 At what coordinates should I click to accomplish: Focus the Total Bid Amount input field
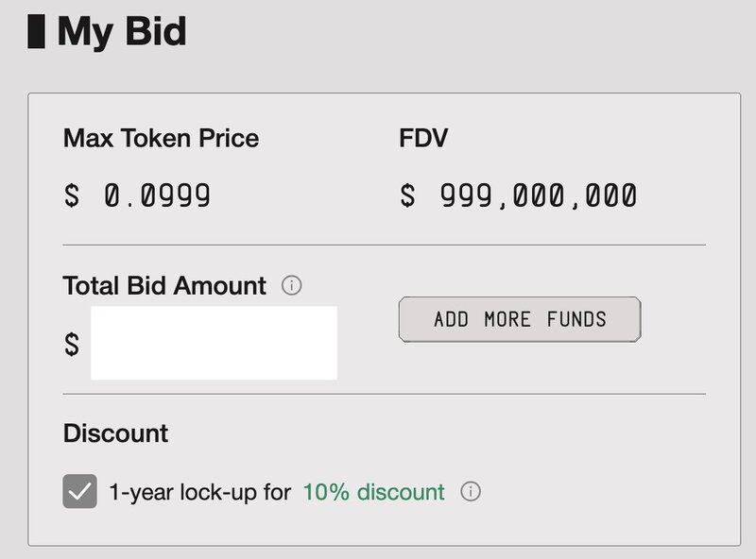[x=214, y=343]
